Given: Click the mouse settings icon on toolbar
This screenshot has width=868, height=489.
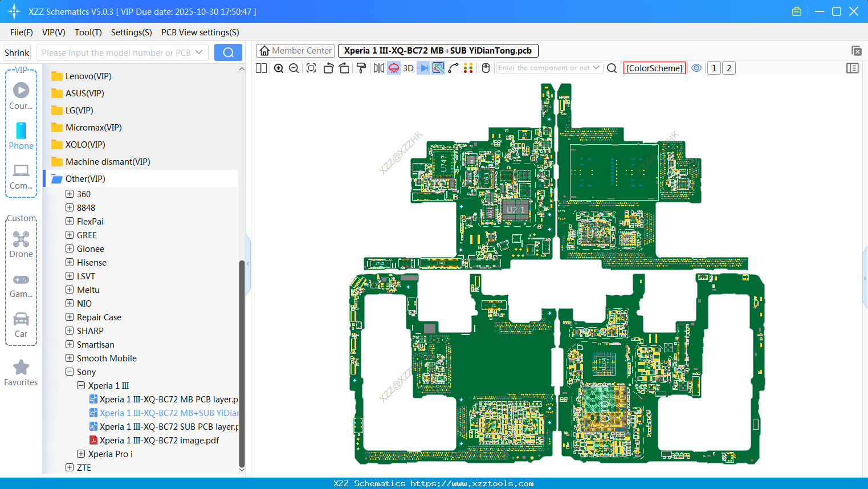Looking at the screenshot, I should pyautogui.click(x=485, y=68).
